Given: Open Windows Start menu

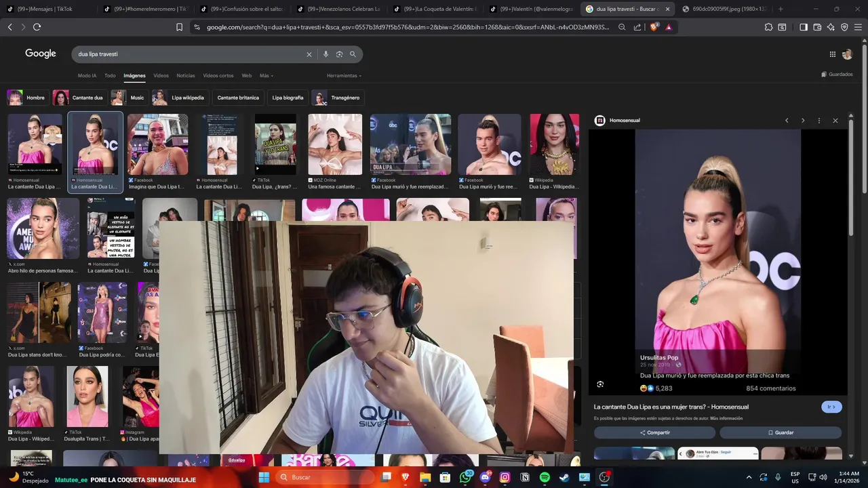Looking at the screenshot, I should pyautogui.click(x=264, y=477).
